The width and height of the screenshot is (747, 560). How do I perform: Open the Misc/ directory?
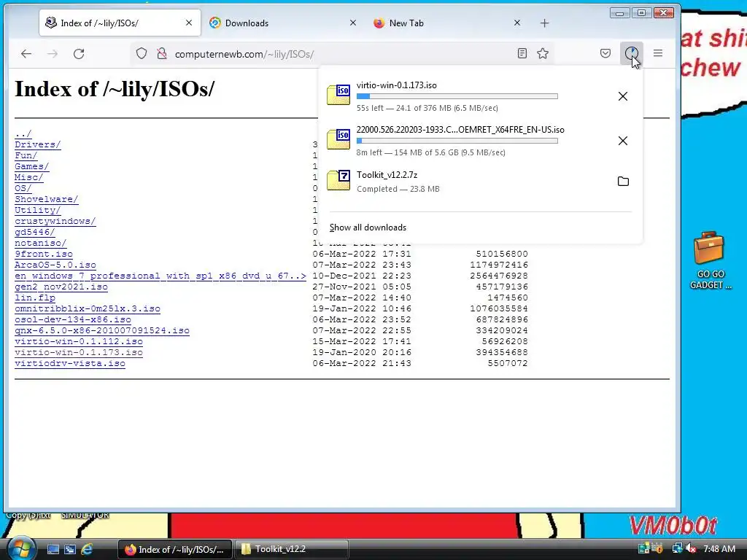coord(28,178)
